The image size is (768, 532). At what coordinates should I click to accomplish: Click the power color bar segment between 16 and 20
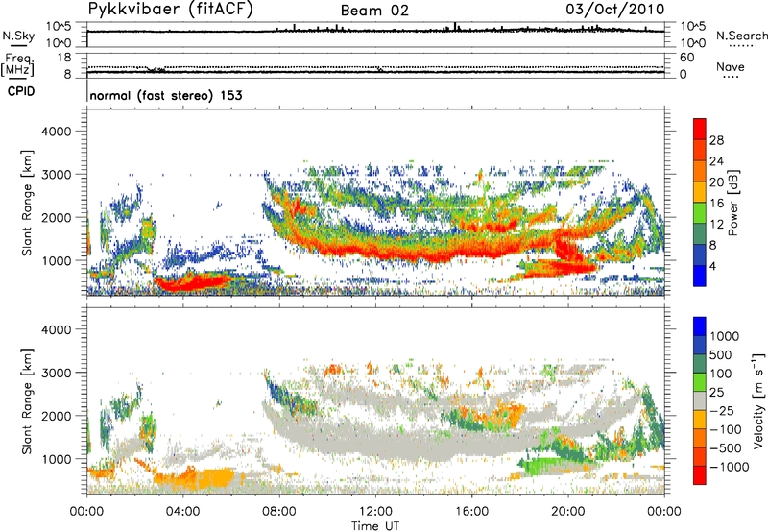pyautogui.click(x=700, y=192)
